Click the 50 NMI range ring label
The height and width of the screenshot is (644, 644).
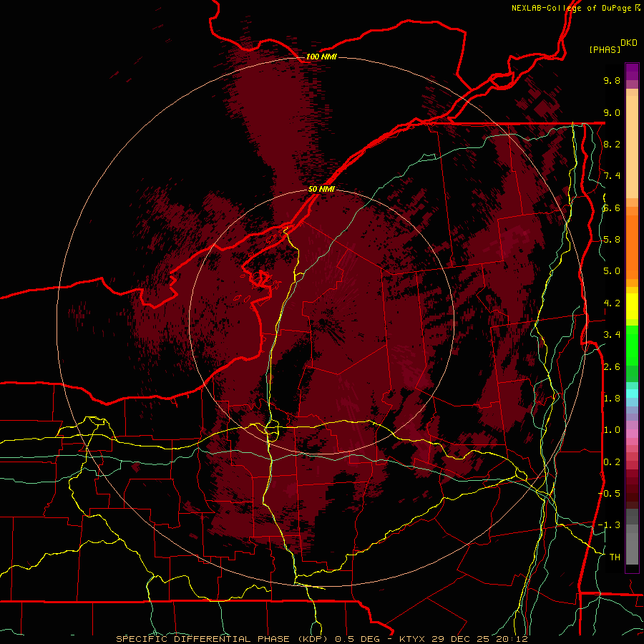(321, 189)
